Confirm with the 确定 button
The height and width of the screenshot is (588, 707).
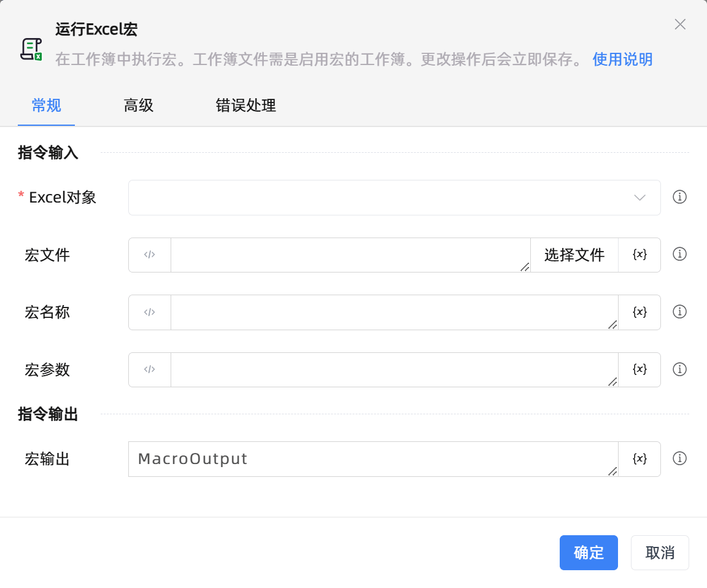(589, 552)
